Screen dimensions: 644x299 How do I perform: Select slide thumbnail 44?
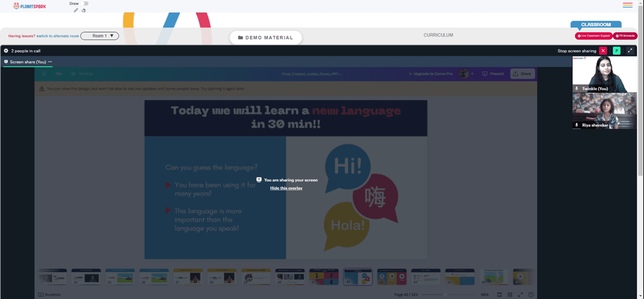click(426, 277)
